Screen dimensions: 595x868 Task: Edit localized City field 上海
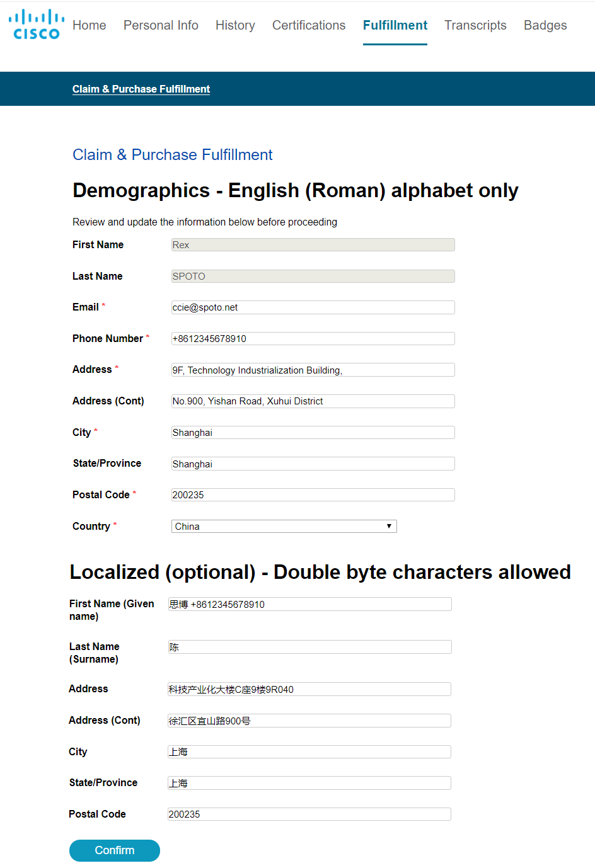(309, 751)
